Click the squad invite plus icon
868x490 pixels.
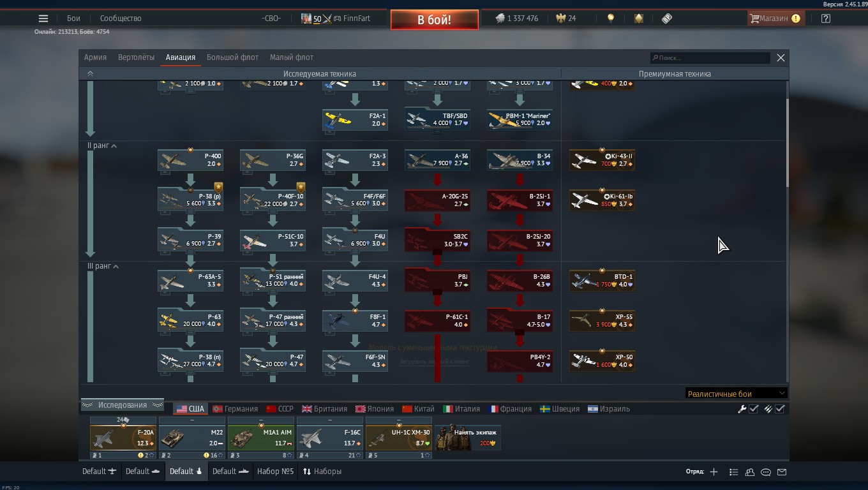point(714,471)
